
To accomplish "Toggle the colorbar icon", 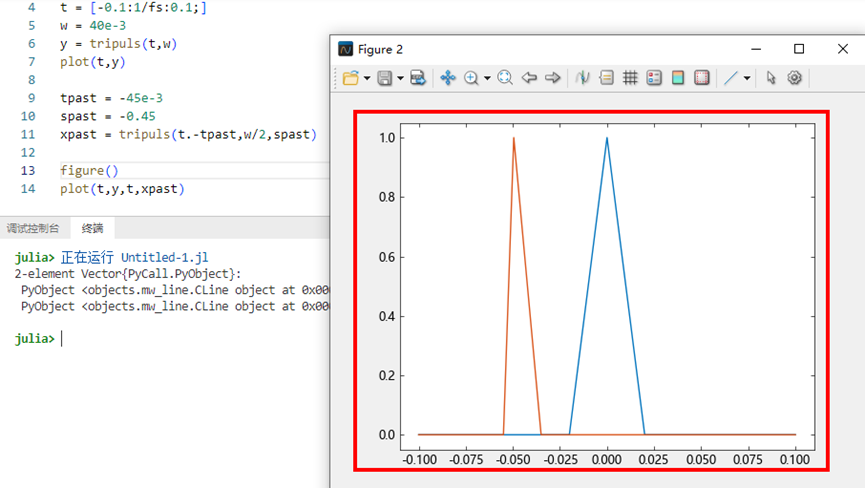I will (678, 78).
